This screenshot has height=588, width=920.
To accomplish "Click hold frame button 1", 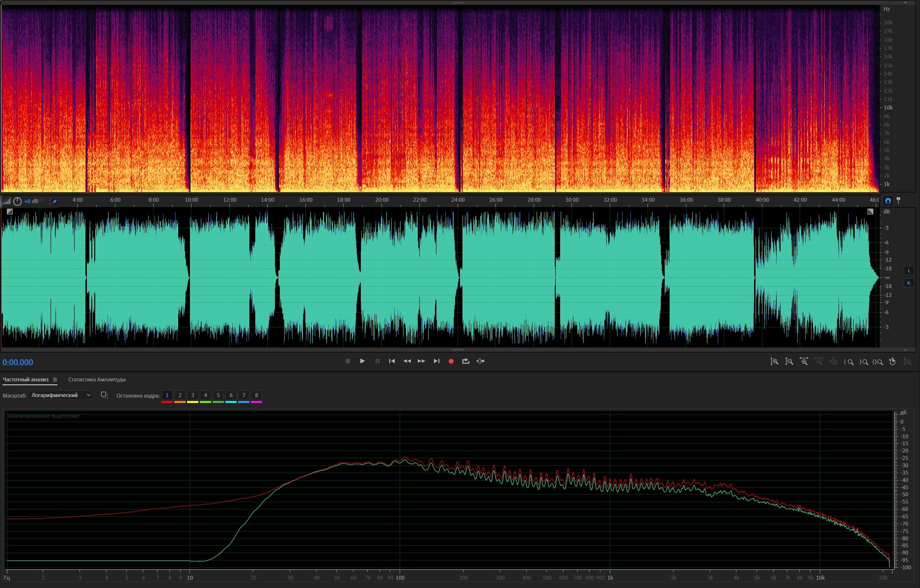I will click(x=167, y=395).
